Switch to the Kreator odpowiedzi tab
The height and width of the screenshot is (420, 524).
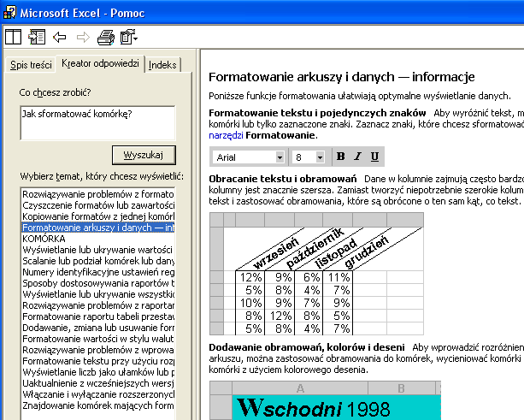100,63
